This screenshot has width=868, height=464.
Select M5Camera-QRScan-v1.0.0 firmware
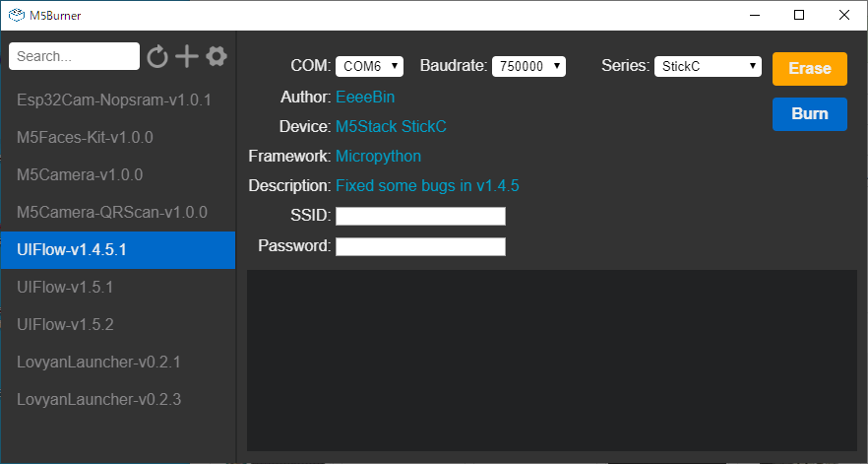pos(118,213)
